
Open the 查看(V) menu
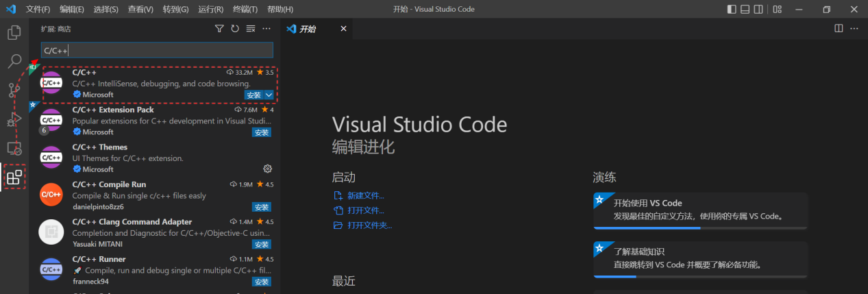(x=140, y=10)
